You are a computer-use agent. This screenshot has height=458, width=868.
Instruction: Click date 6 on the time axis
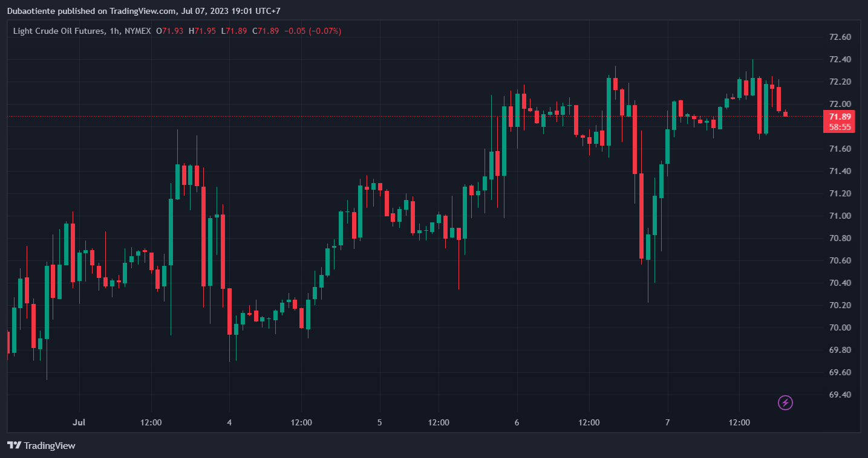(517, 422)
